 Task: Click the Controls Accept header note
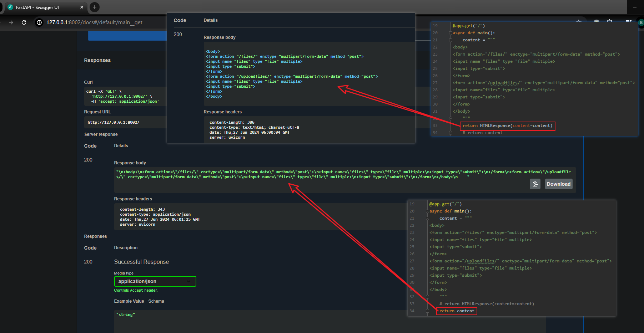136,291
